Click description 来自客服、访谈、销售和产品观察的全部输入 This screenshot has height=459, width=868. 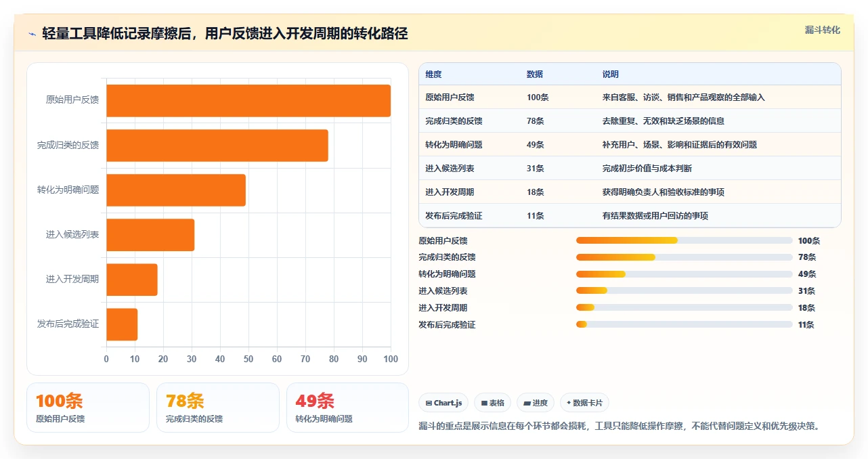tap(683, 97)
